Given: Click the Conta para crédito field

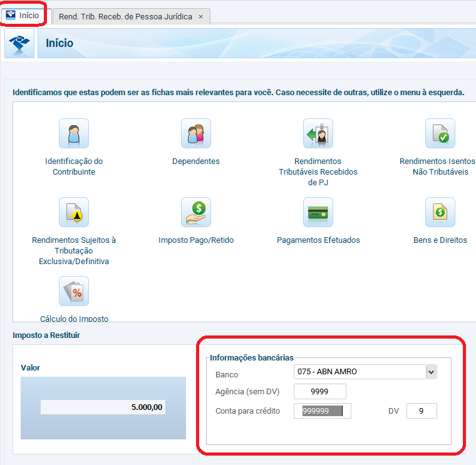Looking at the screenshot, I should (323, 411).
